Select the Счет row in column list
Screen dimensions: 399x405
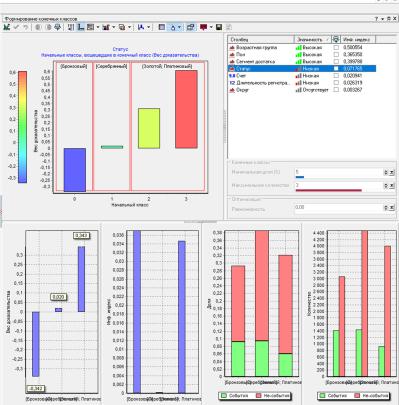(x=302, y=76)
